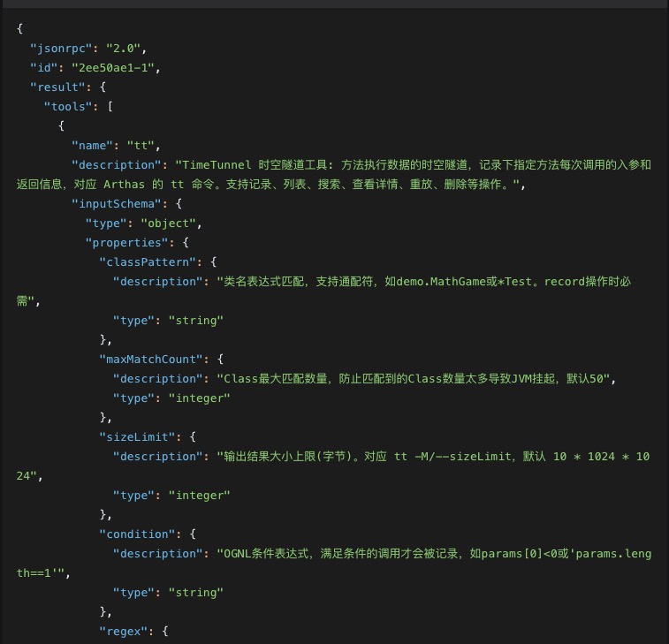Click the "tools" array key
The height and width of the screenshot is (644, 669).
(71, 107)
